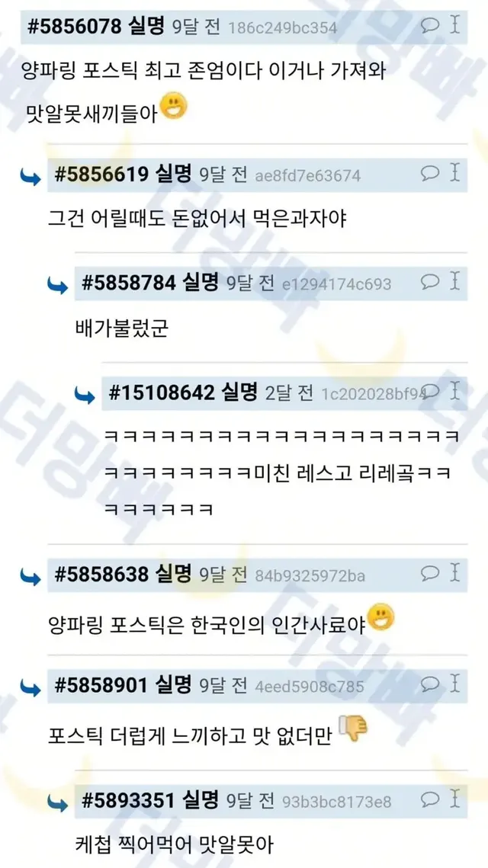The width and height of the screenshot is (488, 868).
Task: Click blue reply arrow beside comment #5856619
Action: pos(30,177)
